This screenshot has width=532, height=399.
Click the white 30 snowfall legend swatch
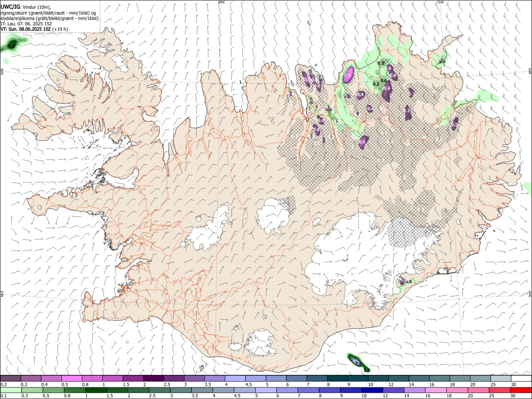click(521, 378)
